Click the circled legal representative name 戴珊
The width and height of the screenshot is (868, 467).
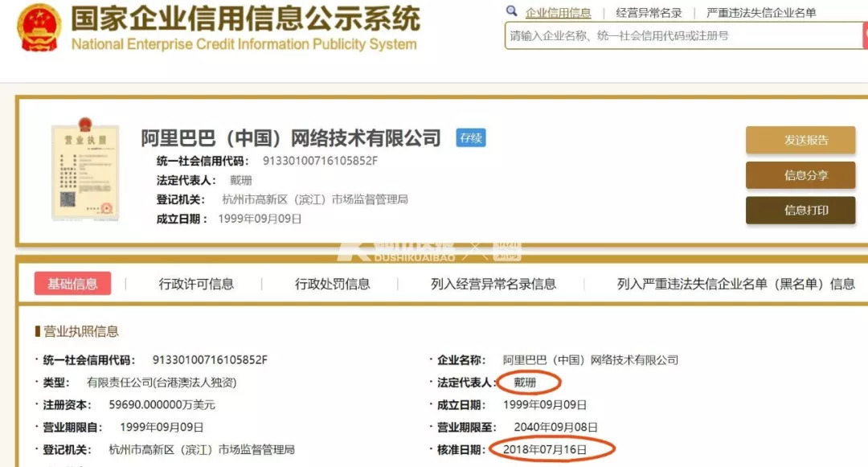coord(526,382)
